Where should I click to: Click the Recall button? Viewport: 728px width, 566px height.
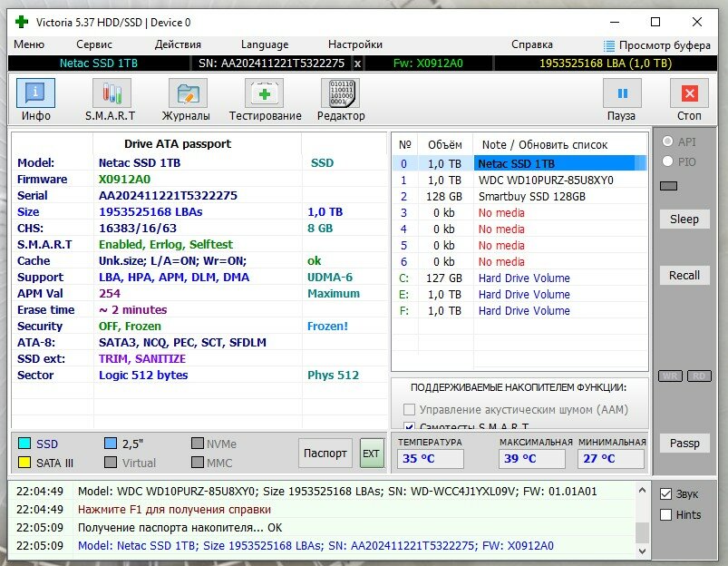(684, 275)
